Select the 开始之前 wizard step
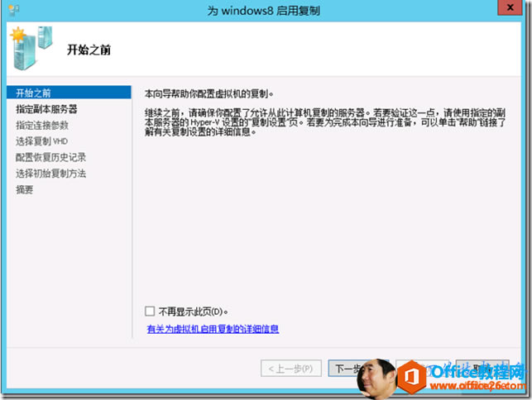This screenshot has width=532, height=400. (69, 93)
